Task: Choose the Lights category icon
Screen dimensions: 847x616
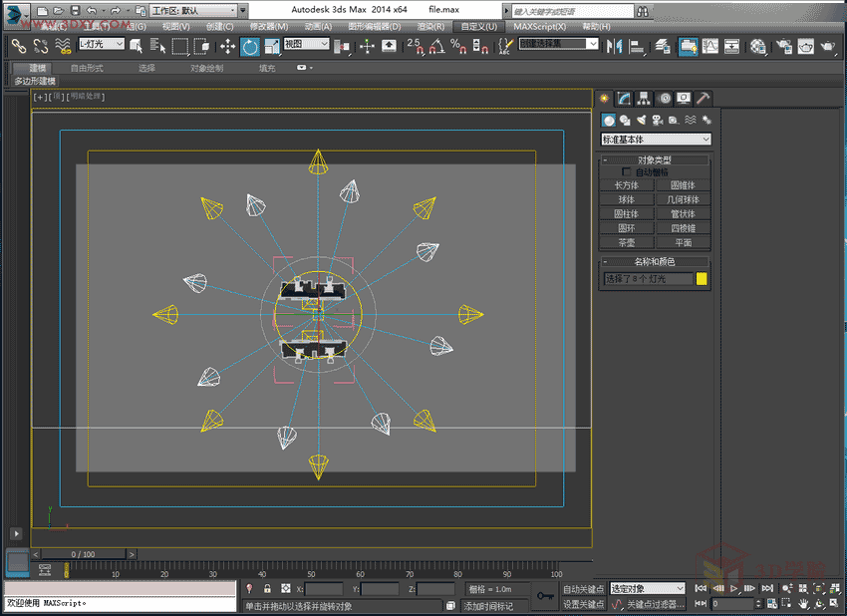Action: [641, 120]
